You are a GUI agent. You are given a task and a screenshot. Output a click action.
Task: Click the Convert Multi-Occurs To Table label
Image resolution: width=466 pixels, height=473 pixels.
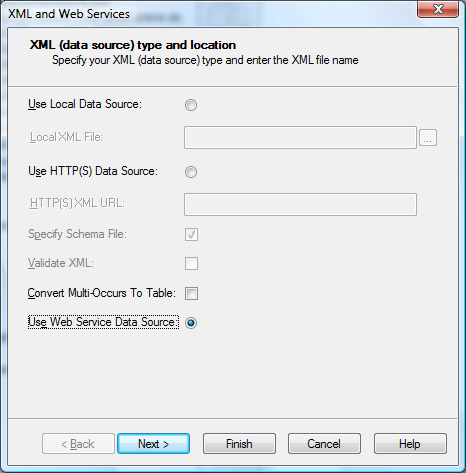(102, 293)
